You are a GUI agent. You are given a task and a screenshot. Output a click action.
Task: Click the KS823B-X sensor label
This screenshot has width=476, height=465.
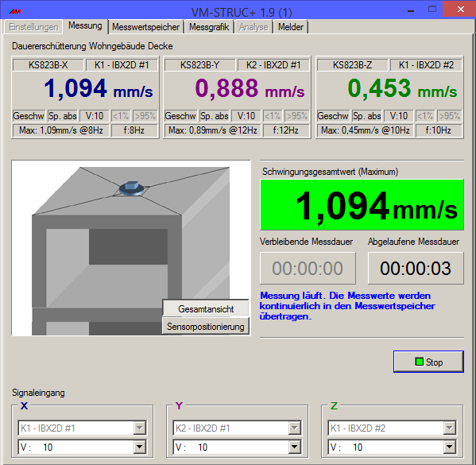(48, 65)
